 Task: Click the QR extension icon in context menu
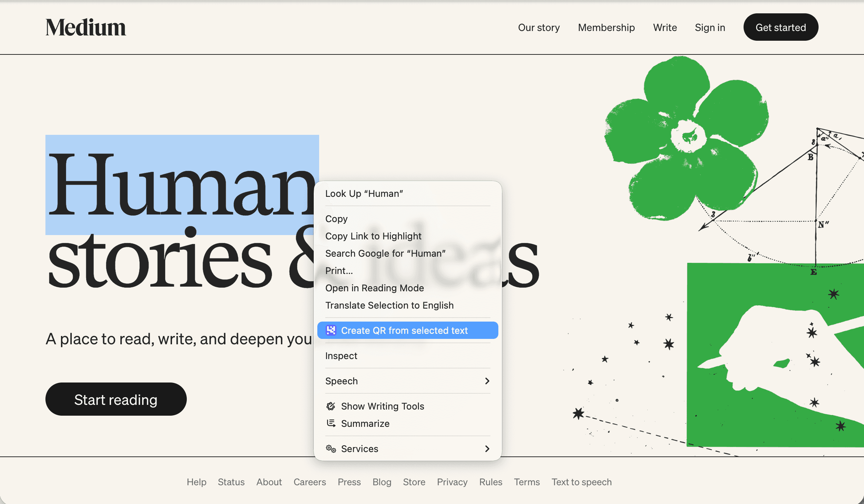(x=331, y=330)
